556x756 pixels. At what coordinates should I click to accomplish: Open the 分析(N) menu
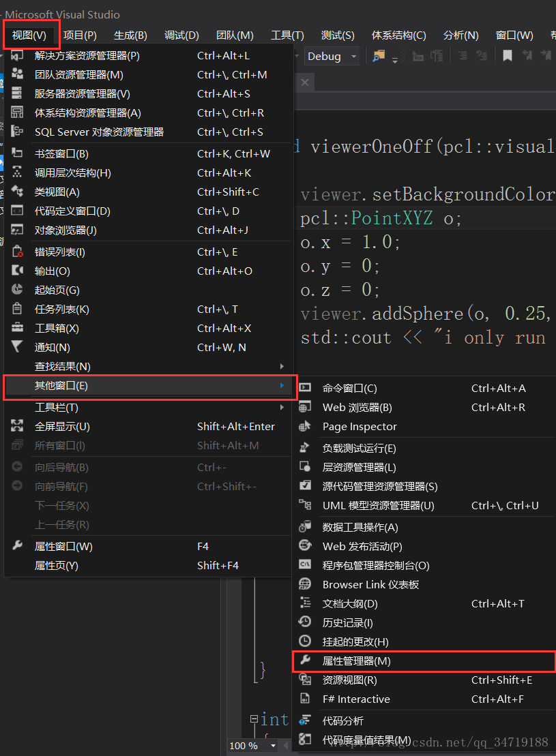461,35
